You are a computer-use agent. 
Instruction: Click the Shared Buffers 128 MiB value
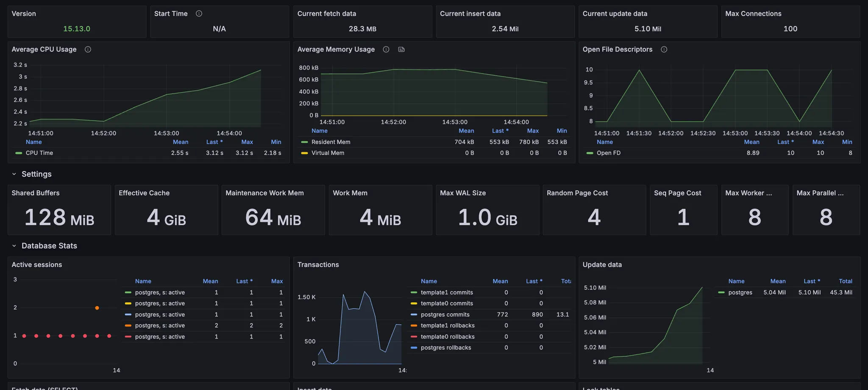click(x=59, y=217)
